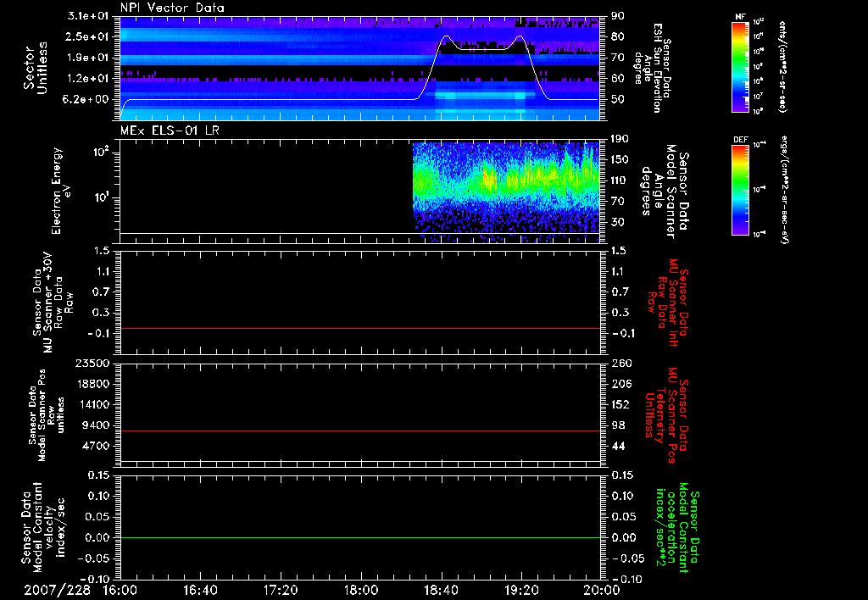Click the NF color bar legend
868x600 pixels.
pos(740,67)
